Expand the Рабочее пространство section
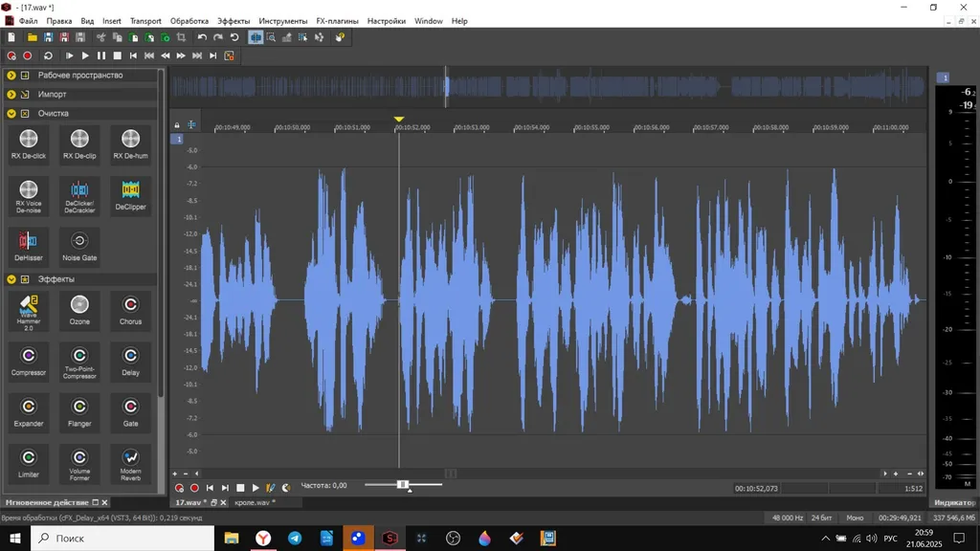 (11, 75)
